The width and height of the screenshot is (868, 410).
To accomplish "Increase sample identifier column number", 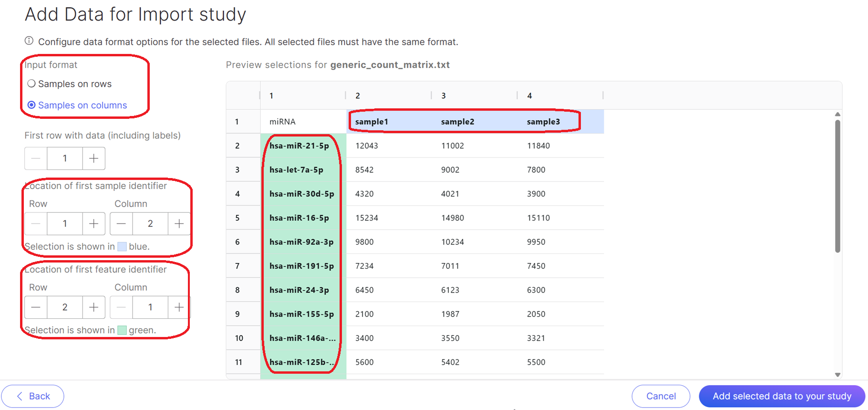I will [179, 223].
